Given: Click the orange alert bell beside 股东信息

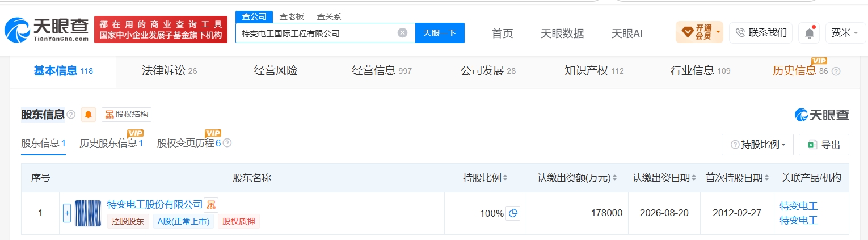Looking at the screenshot, I should coord(89,115).
